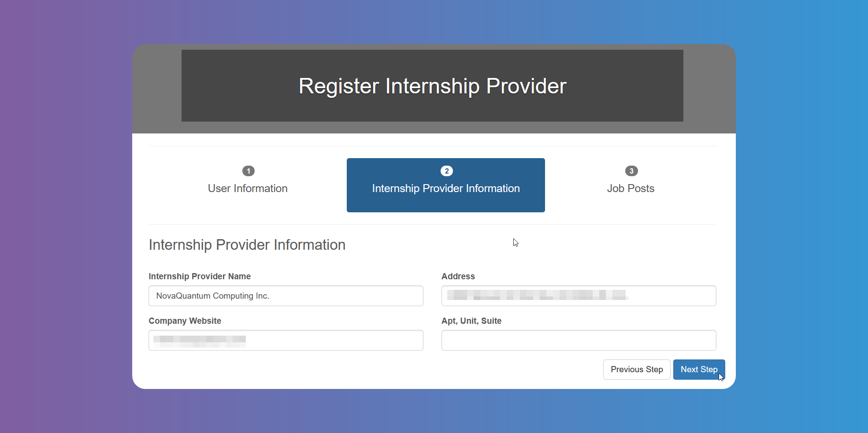Click the step 3 numbered circle badge
Screen dimensions: 868x433
point(631,171)
